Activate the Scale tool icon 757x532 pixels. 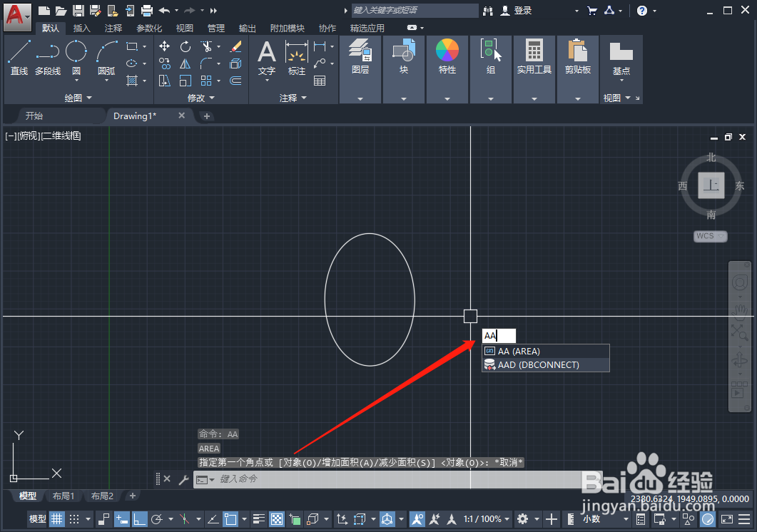186,81
